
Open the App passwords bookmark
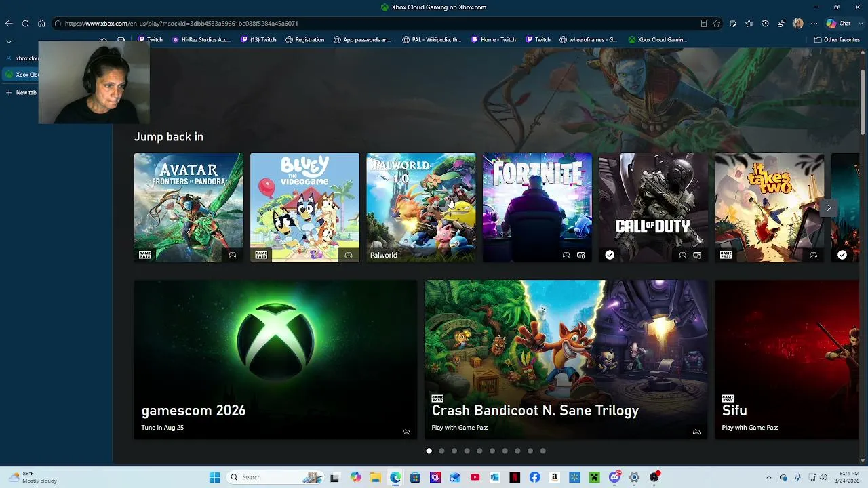tap(363, 39)
